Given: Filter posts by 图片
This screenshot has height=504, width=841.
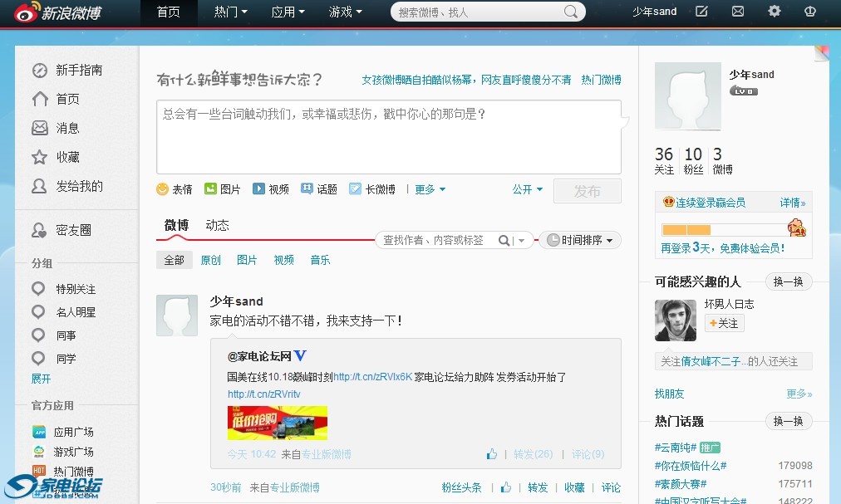Looking at the screenshot, I should pos(248,260).
